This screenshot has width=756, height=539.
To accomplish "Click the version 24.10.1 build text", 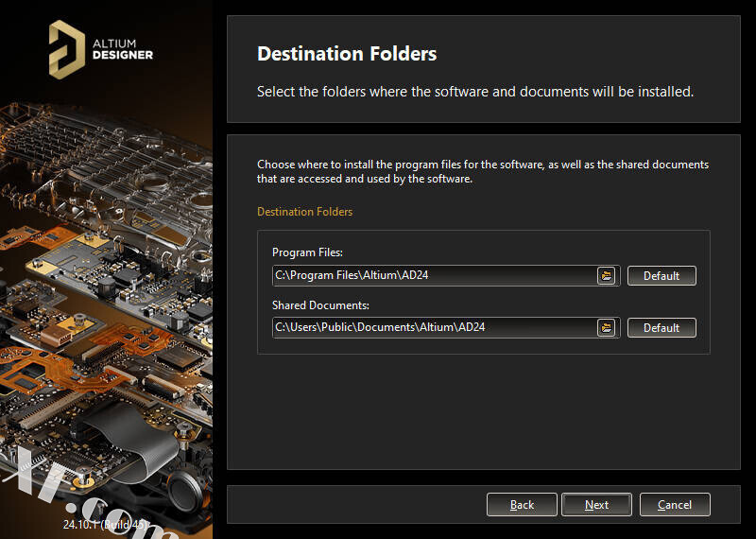I will pyautogui.click(x=106, y=524).
